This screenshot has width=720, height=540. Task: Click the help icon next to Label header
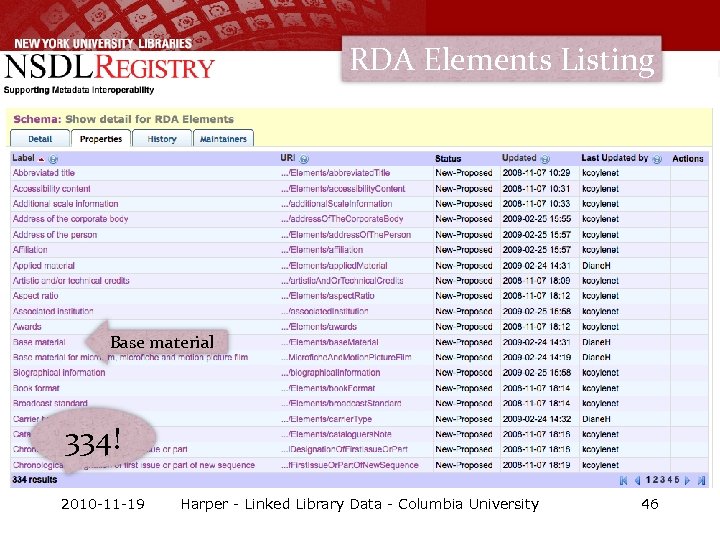click(x=53, y=159)
